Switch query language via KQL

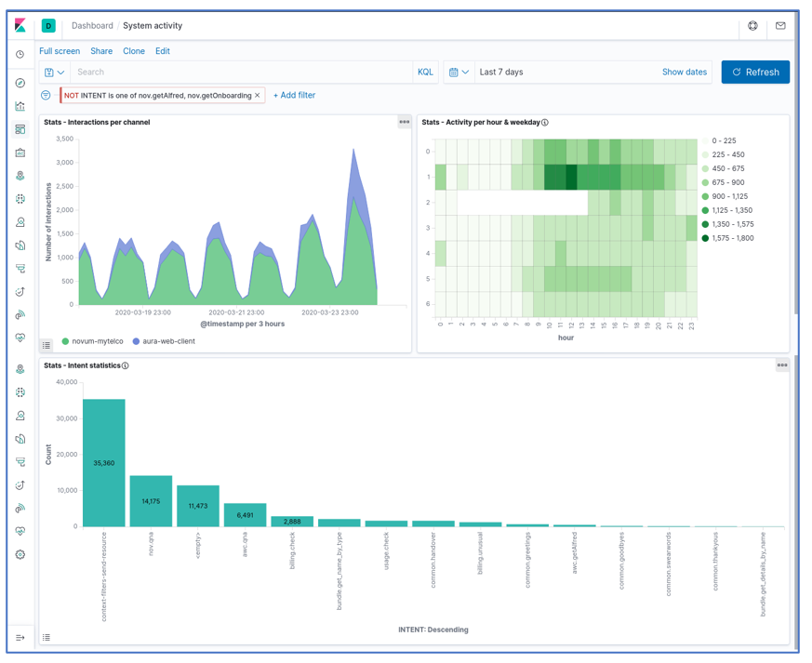point(425,73)
